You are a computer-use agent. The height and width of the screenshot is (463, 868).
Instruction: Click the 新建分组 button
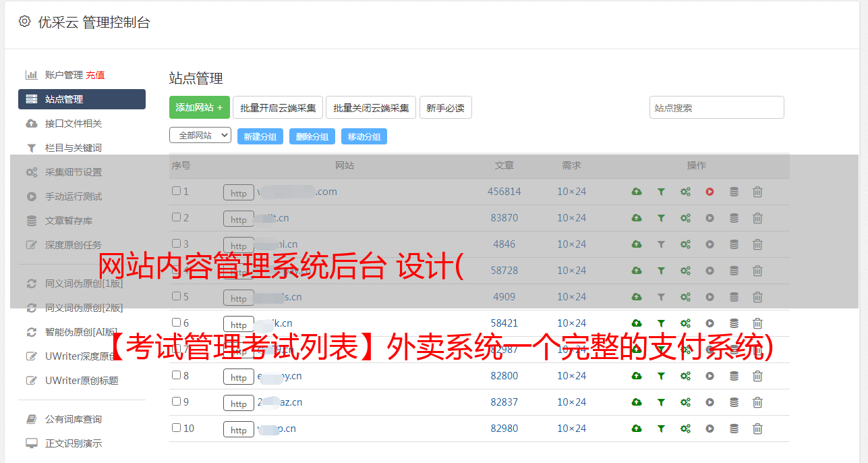[260, 136]
